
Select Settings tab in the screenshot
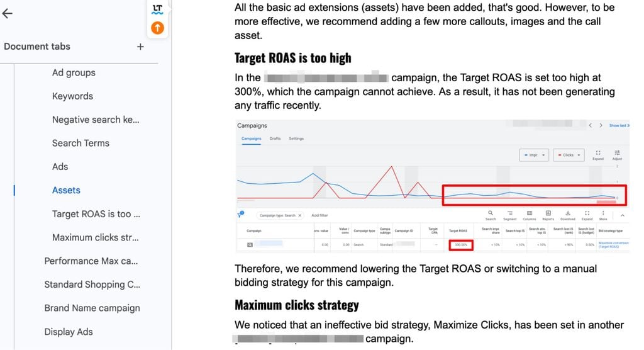(x=296, y=138)
